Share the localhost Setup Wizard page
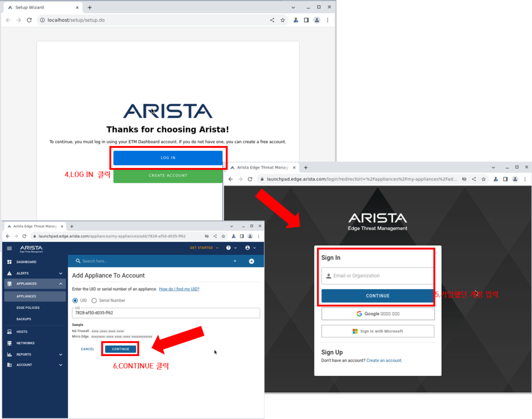 click(x=272, y=20)
